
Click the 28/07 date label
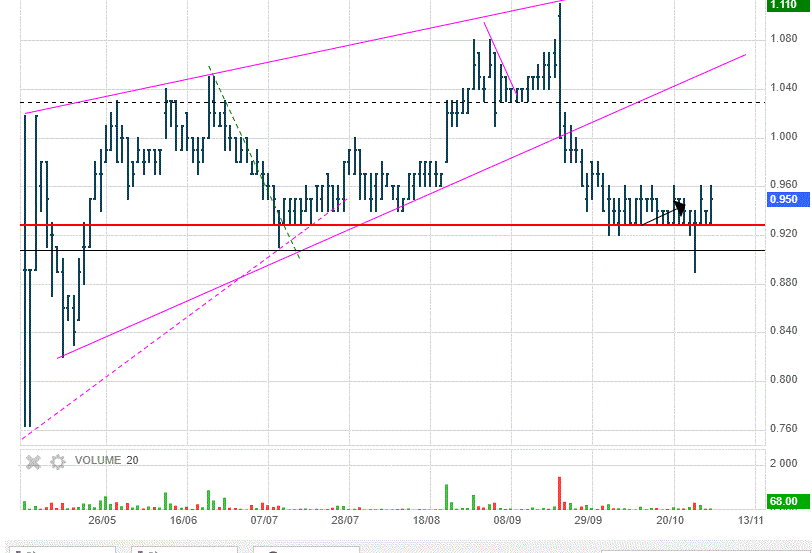[x=345, y=520]
